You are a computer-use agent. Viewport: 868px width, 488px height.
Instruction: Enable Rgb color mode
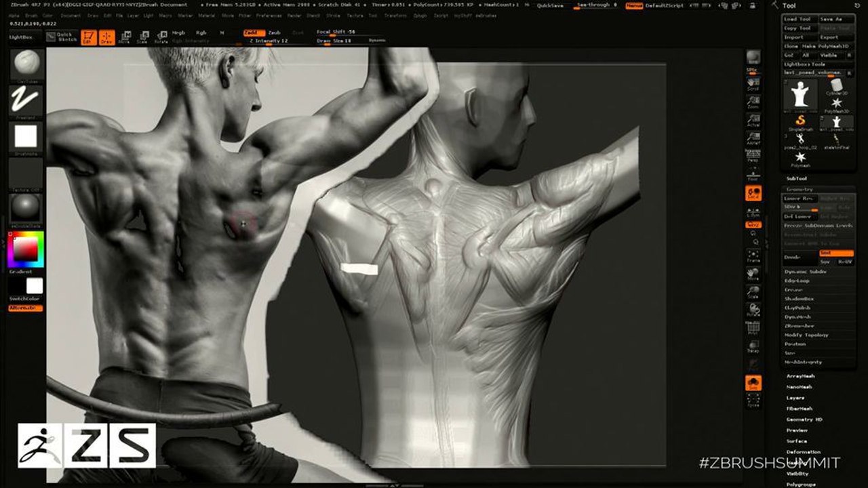(201, 33)
